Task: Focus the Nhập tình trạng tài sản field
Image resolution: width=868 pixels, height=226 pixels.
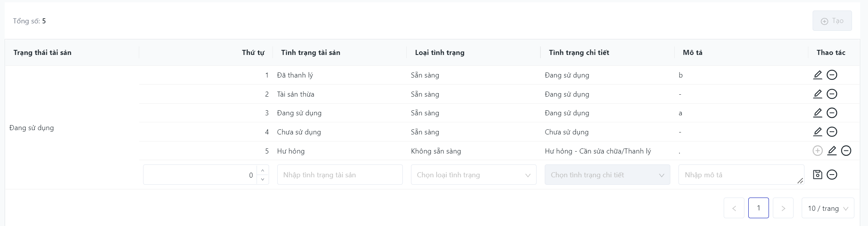Action: click(340, 175)
